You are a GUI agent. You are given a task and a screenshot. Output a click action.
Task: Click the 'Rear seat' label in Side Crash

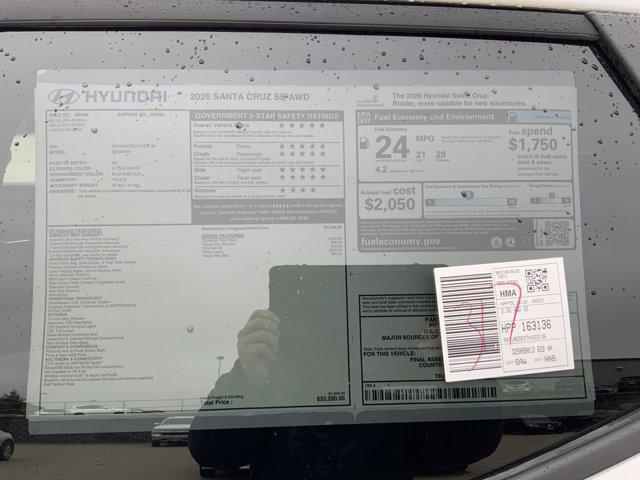tap(249, 178)
